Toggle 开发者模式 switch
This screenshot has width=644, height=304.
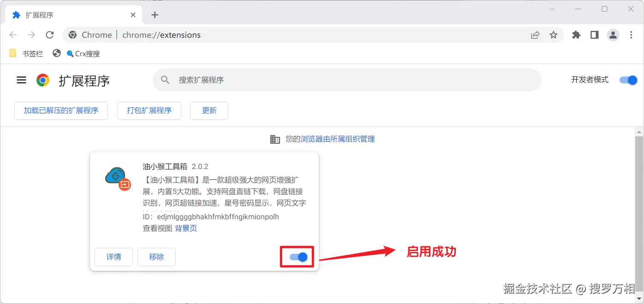628,80
